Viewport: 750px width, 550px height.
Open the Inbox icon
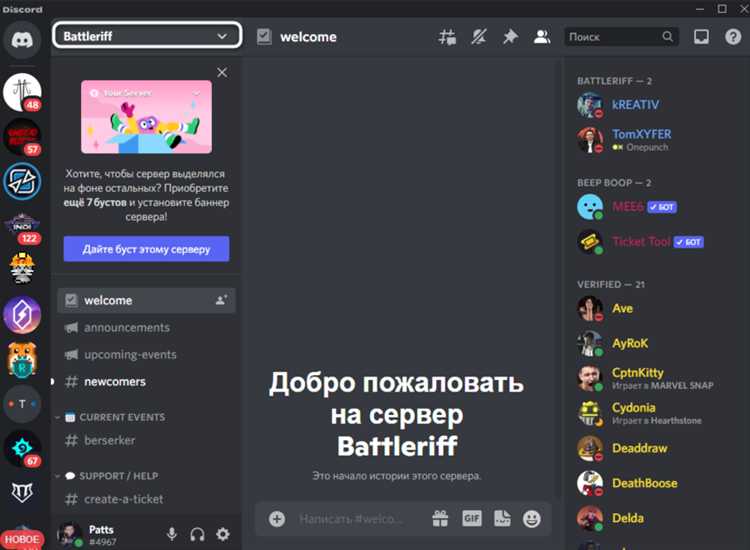coord(701,37)
